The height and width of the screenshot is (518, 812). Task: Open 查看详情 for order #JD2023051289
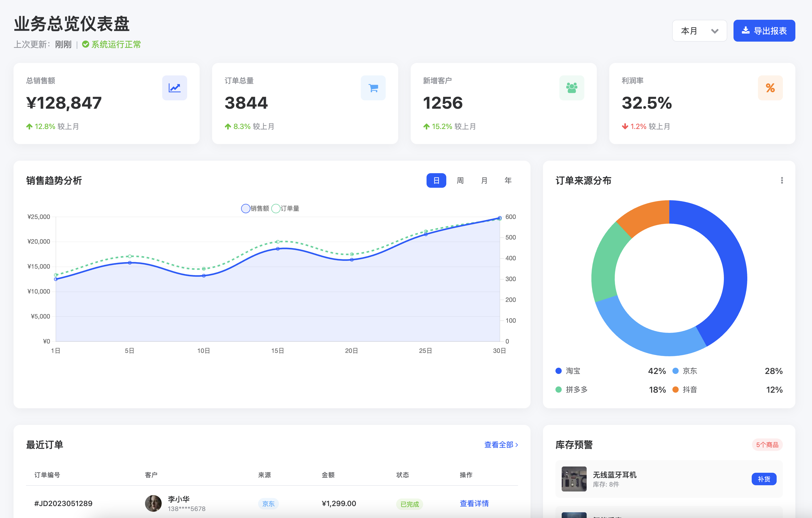tap(474, 503)
